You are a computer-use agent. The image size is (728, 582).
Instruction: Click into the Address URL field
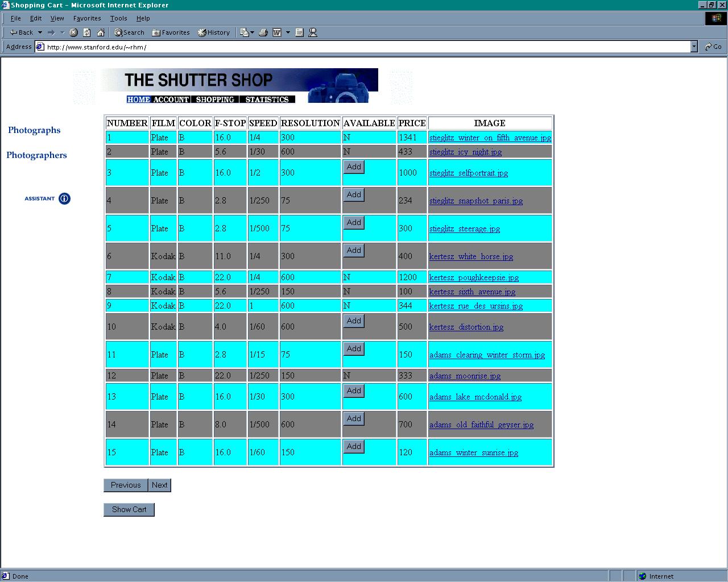coord(364,47)
